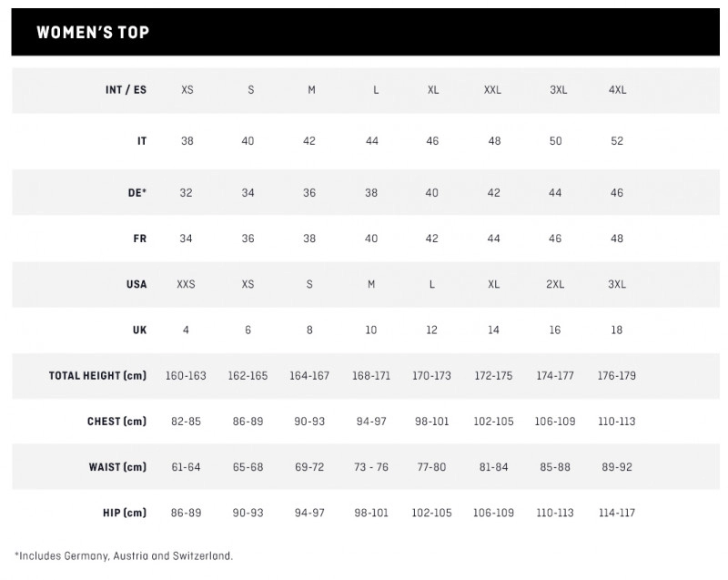Select the INT / ES row label
728x580 pixels.
126,90
